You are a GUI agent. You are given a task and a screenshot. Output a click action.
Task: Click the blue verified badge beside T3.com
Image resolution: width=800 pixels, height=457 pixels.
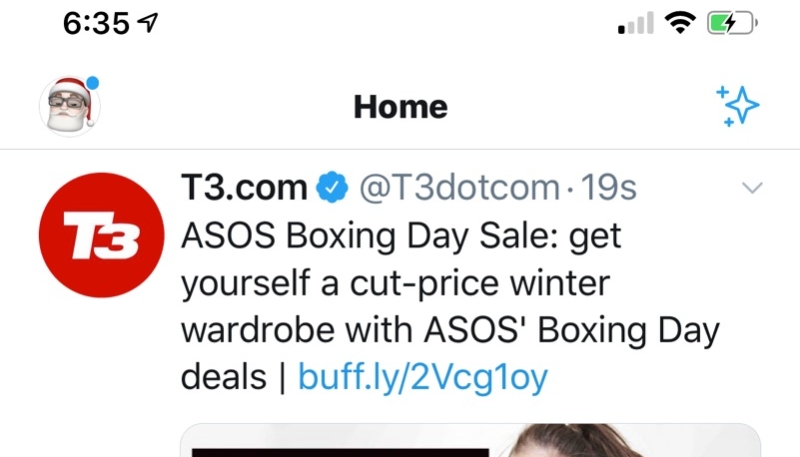[332, 187]
